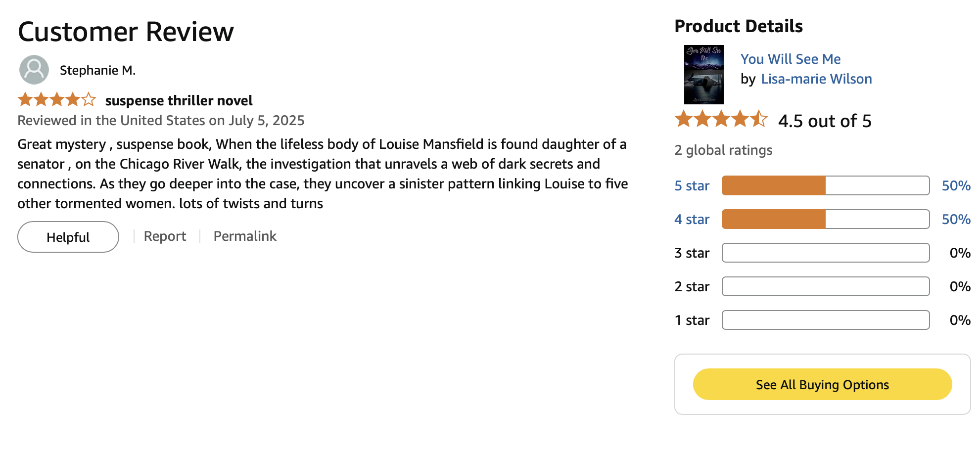Click the 50% link beside 4 star

[x=956, y=219]
